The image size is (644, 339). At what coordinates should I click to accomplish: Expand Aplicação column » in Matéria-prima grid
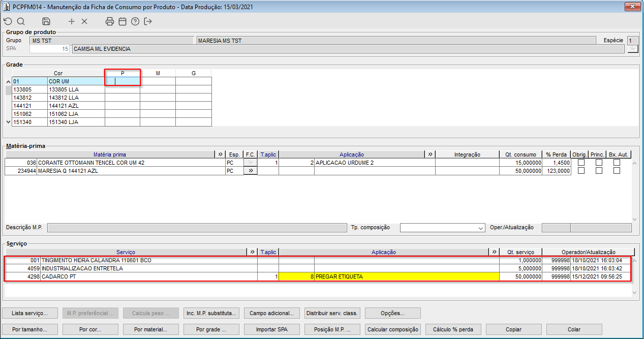(x=430, y=154)
